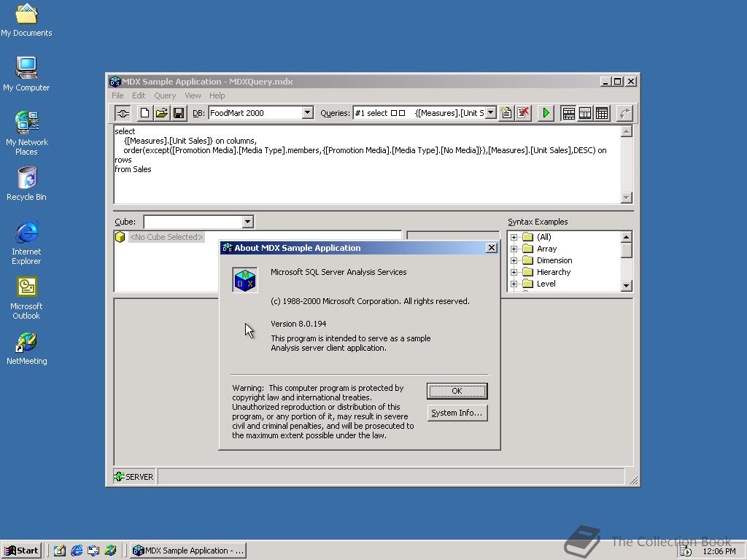Open the View menu

tap(193, 96)
